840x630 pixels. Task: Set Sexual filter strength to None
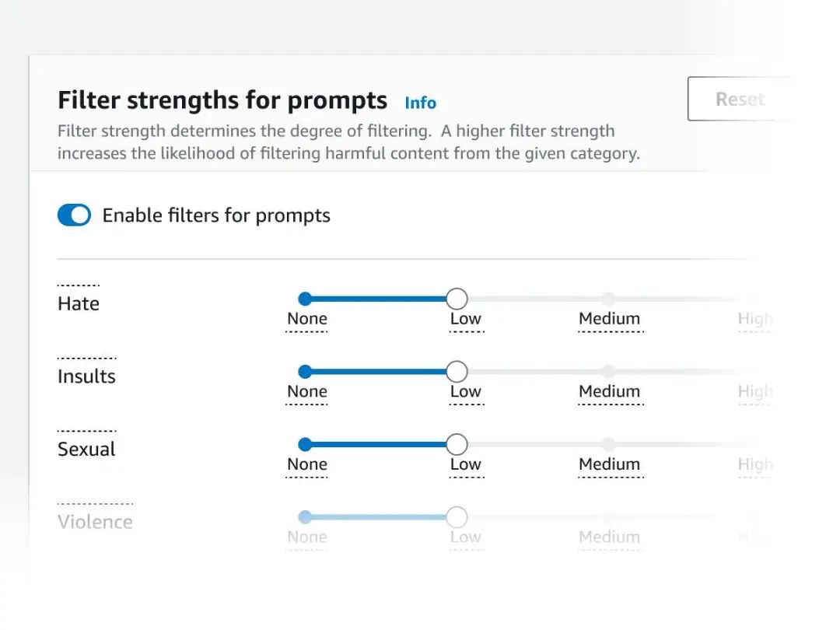pyautogui.click(x=305, y=444)
